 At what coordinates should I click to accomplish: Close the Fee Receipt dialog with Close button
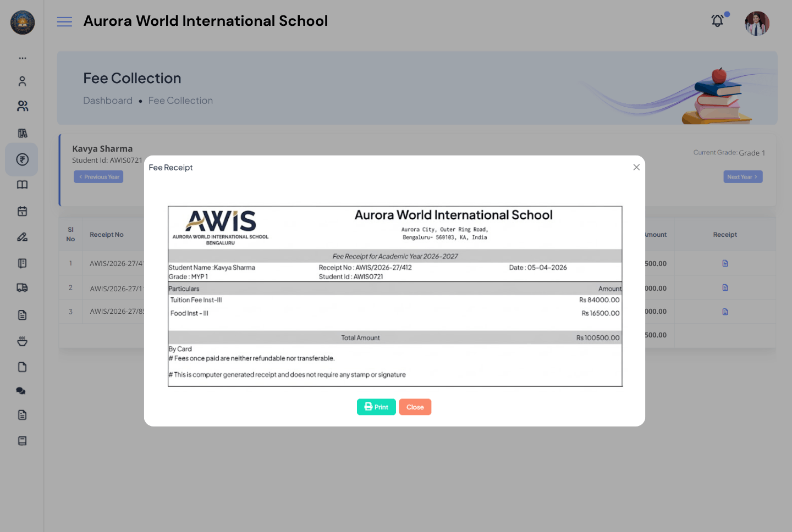point(415,407)
